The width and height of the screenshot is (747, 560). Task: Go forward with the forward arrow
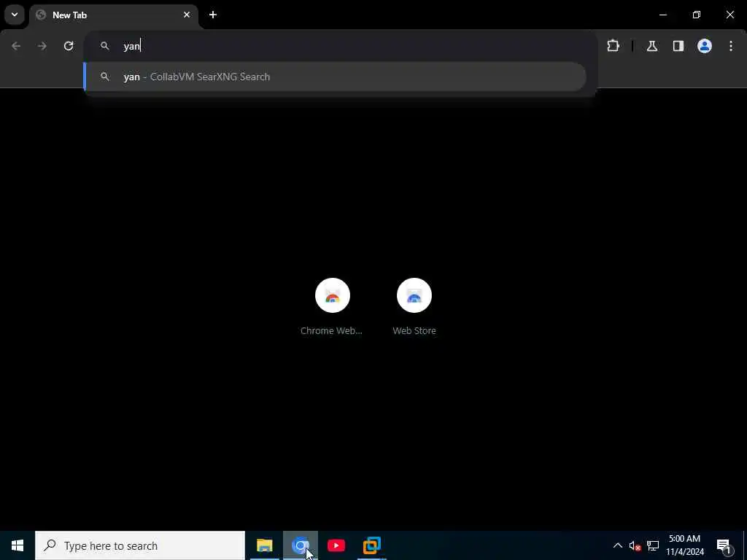pos(42,46)
